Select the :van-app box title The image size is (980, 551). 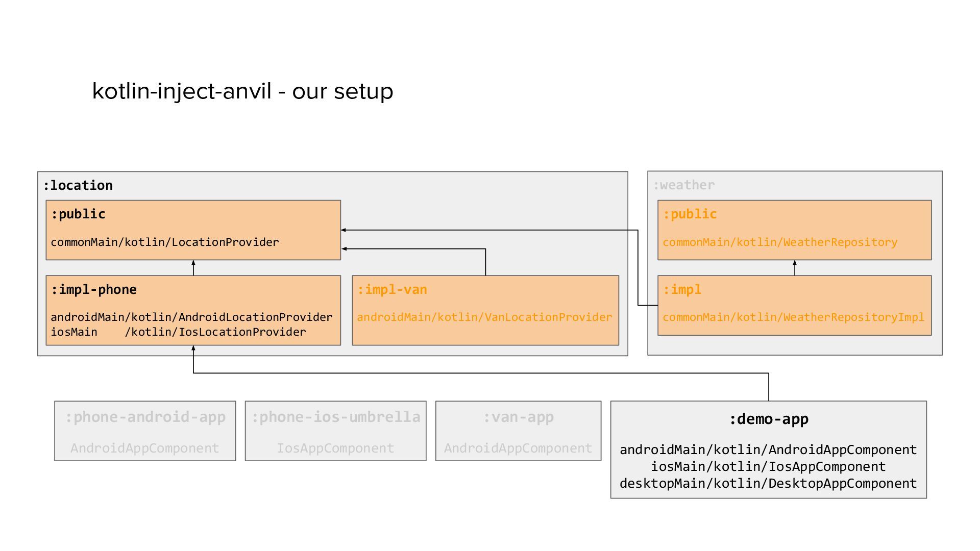518,417
